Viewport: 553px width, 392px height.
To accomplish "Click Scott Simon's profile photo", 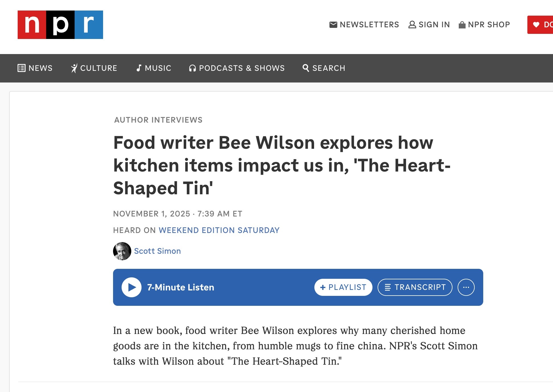I will (x=122, y=251).
